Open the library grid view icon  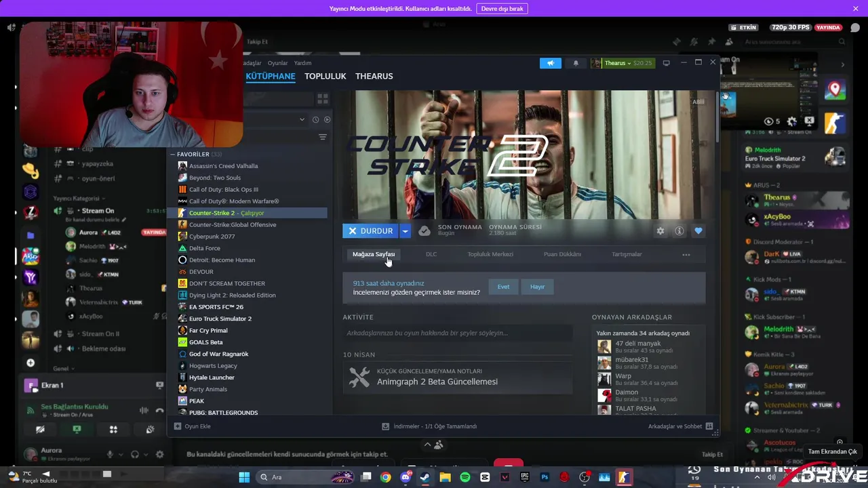[322, 98]
